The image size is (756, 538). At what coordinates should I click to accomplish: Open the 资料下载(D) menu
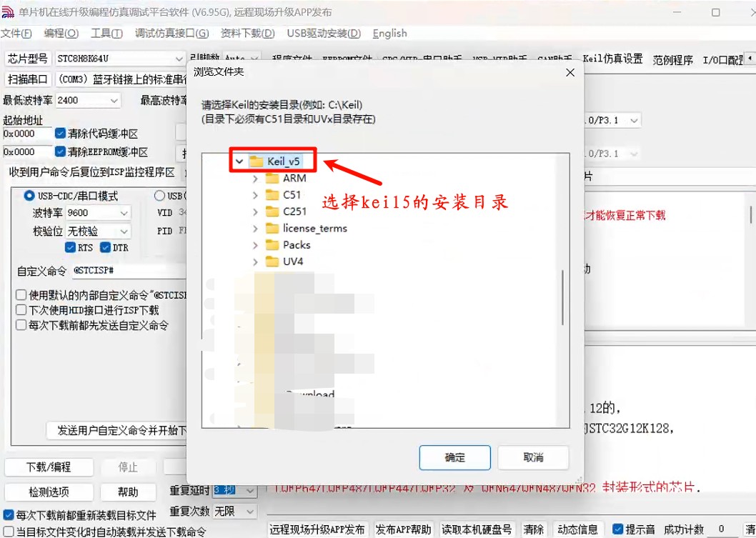[x=247, y=34]
